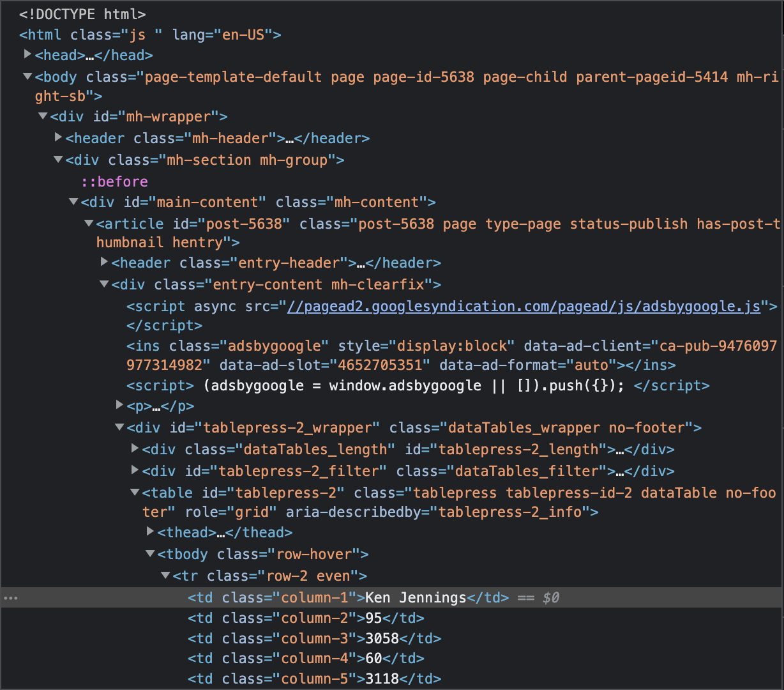The height and width of the screenshot is (690, 784).
Task: Select the adsbygoogle push script line
Action: pyautogui.click(x=418, y=385)
